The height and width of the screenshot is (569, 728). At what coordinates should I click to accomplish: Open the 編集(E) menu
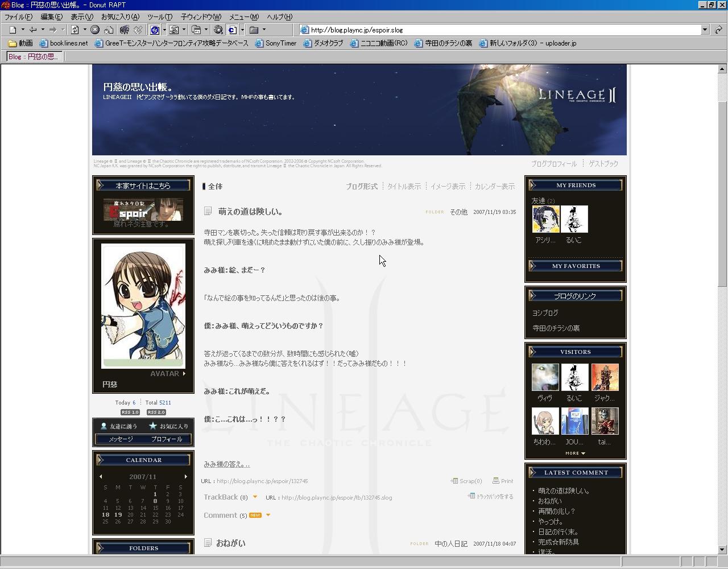(x=51, y=17)
